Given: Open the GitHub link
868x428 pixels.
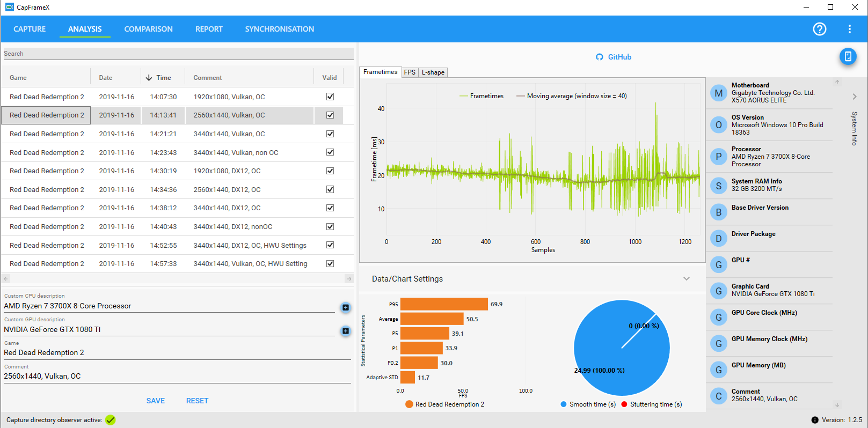Looking at the screenshot, I should (x=614, y=57).
